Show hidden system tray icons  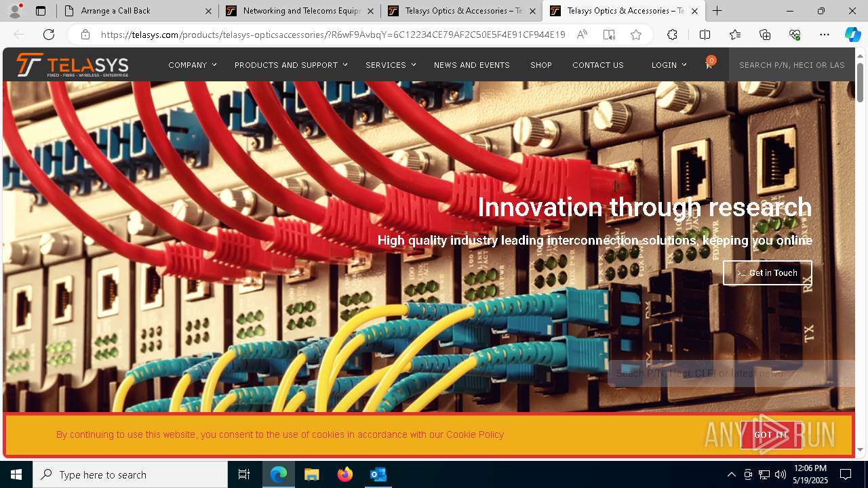pyautogui.click(x=731, y=474)
